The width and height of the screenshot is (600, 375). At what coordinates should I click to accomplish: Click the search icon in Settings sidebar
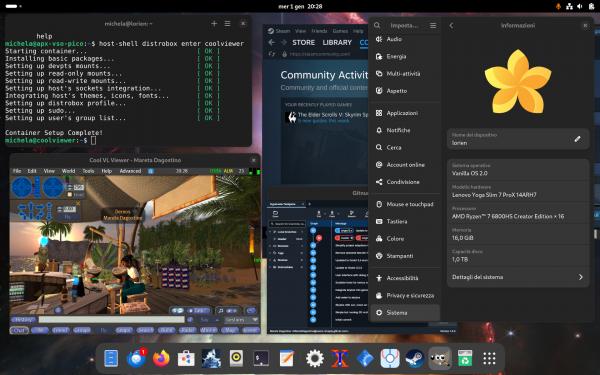377,25
